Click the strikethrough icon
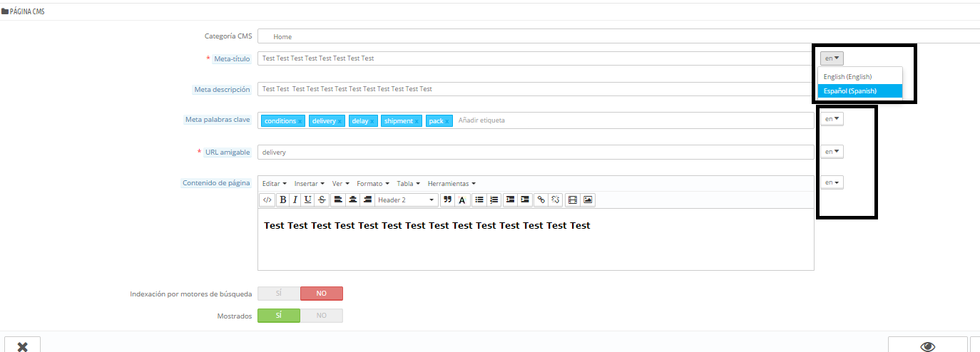 (322, 200)
